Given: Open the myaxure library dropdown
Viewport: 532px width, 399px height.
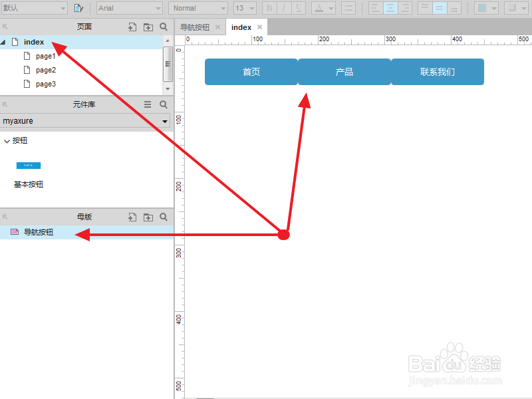Looking at the screenshot, I should point(85,121).
